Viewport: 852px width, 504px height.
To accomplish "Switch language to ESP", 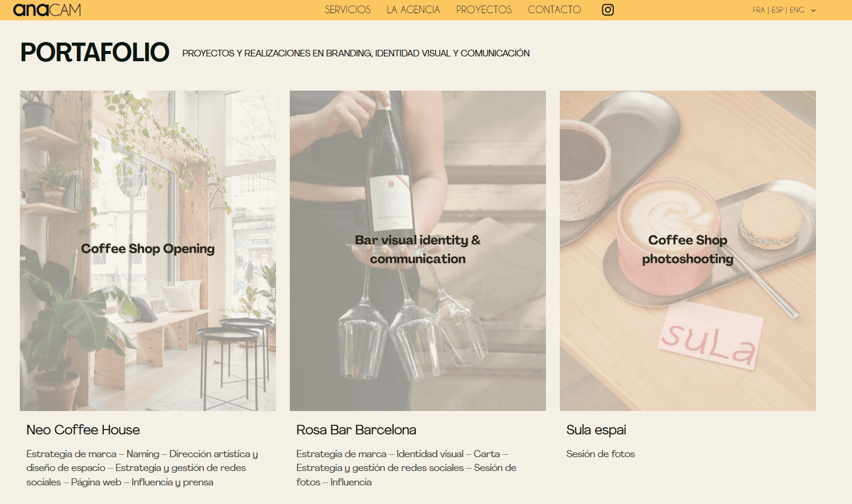I will click(777, 10).
